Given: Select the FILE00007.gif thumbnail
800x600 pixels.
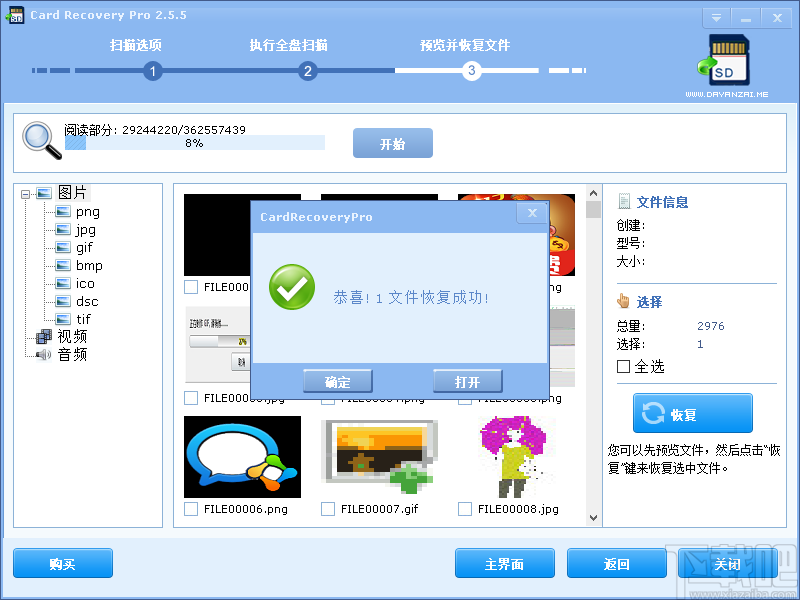Looking at the screenshot, I should [x=380, y=457].
